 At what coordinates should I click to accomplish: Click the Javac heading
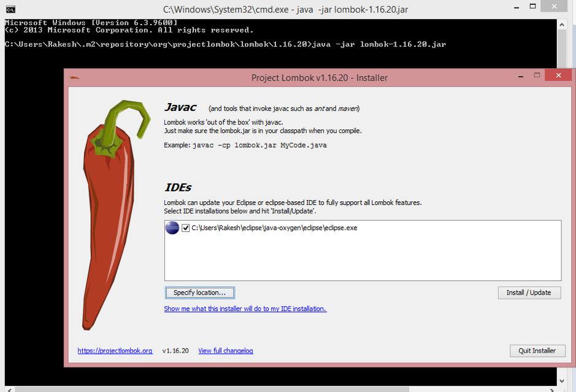180,107
